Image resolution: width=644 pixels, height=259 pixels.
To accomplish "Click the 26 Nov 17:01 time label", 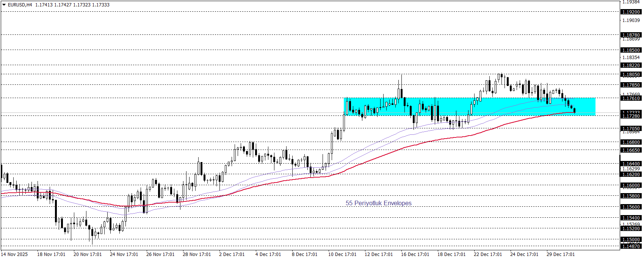I will (x=160, y=254).
